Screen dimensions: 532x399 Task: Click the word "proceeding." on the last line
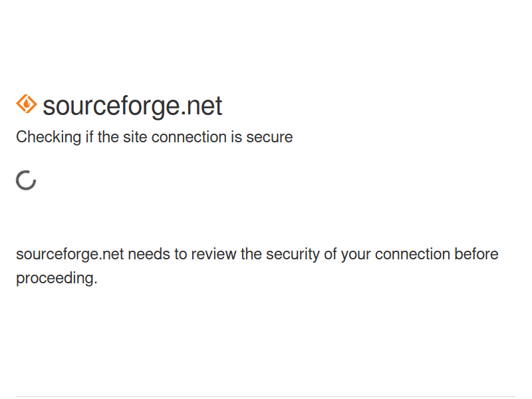[57, 279]
